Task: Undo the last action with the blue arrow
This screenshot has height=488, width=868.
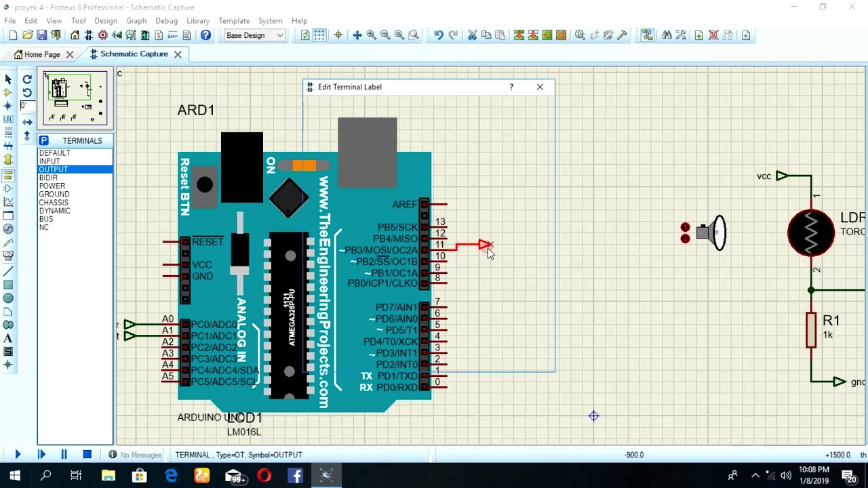Action: tap(439, 35)
